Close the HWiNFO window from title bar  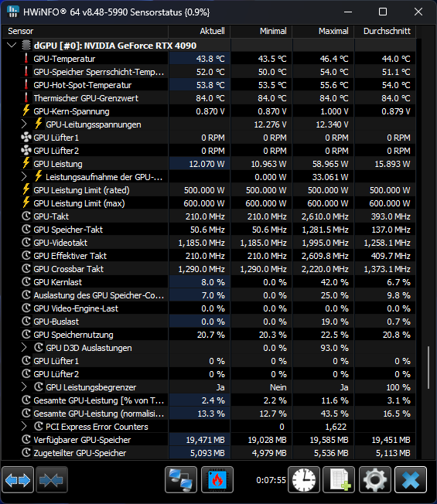point(418,12)
